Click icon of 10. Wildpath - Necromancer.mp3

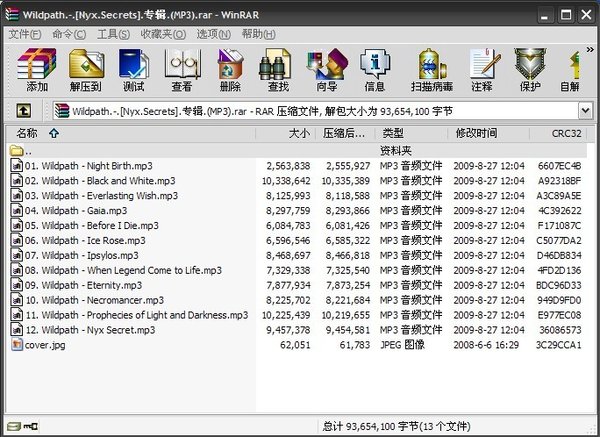16,300
